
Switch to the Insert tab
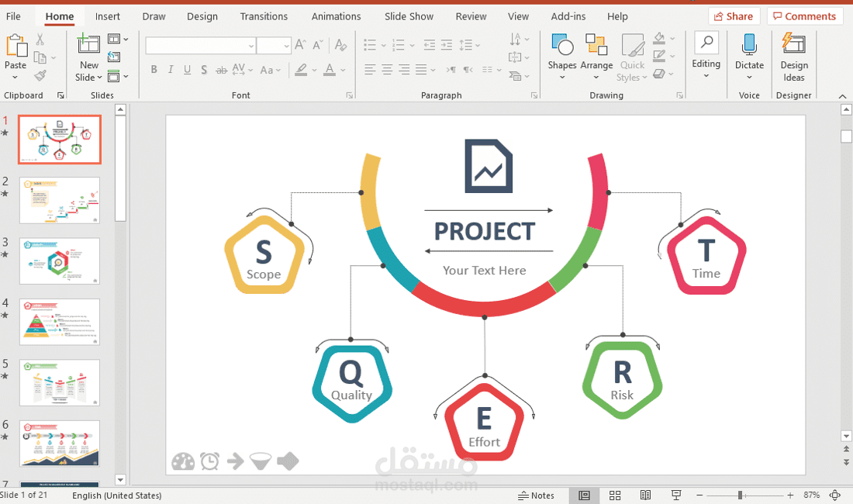click(x=107, y=16)
